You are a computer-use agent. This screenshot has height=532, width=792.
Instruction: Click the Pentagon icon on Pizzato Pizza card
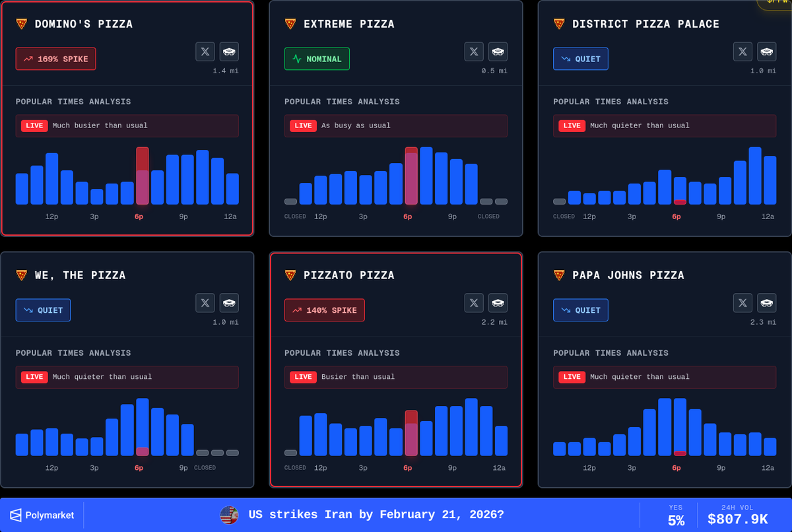point(498,303)
